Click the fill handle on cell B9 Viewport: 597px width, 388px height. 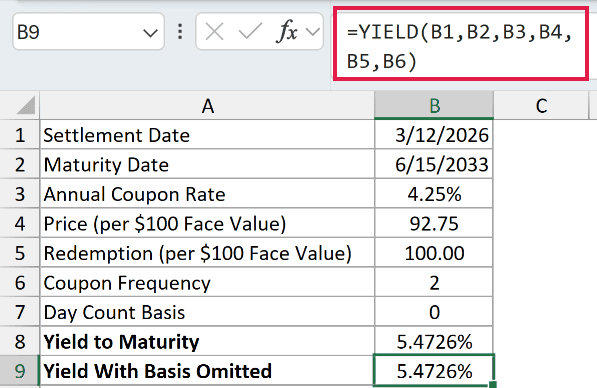click(493, 385)
